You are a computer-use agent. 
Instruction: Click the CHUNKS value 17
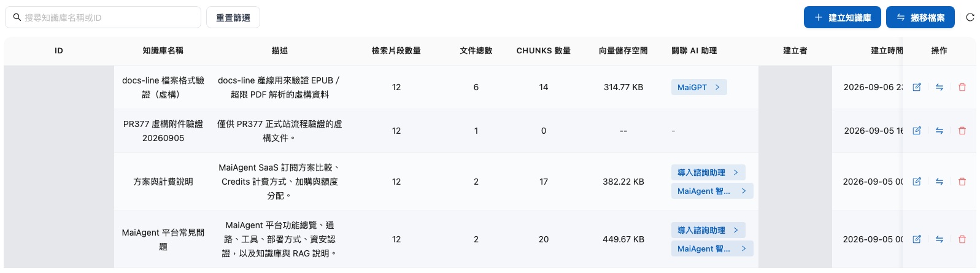544,182
